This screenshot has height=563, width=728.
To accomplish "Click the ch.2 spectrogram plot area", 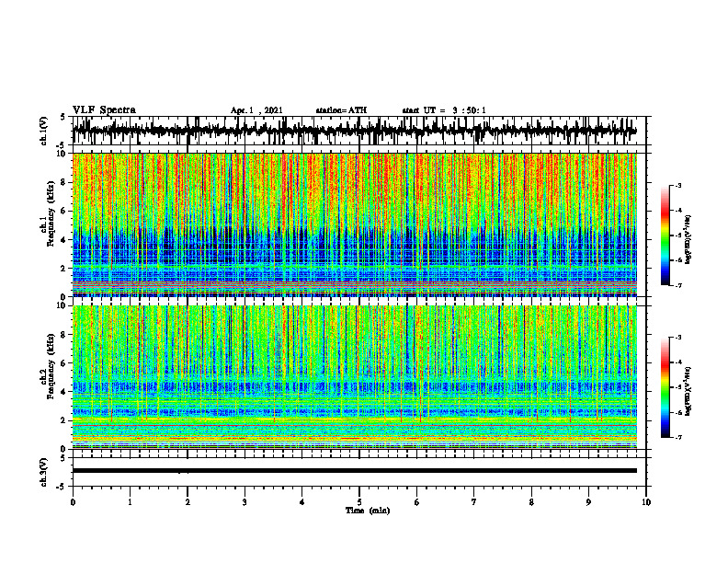I will [354, 377].
